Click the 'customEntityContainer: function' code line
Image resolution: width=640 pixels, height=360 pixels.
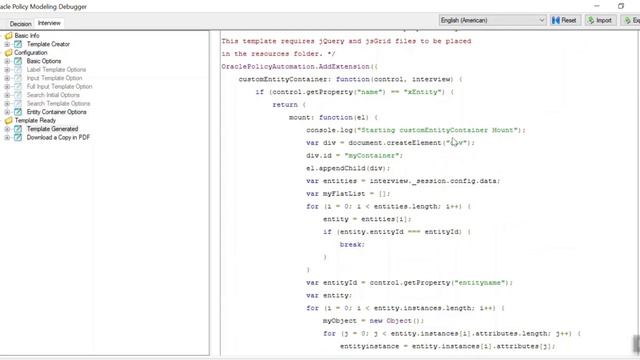click(350, 79)
